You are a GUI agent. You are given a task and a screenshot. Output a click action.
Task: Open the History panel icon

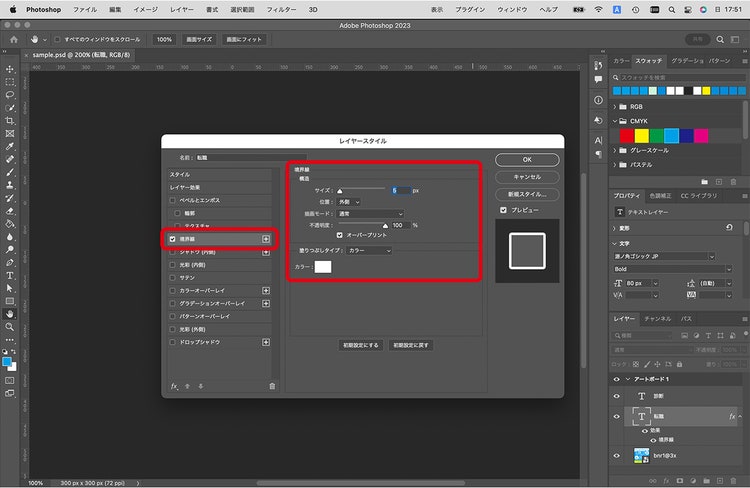click(598, 66)
